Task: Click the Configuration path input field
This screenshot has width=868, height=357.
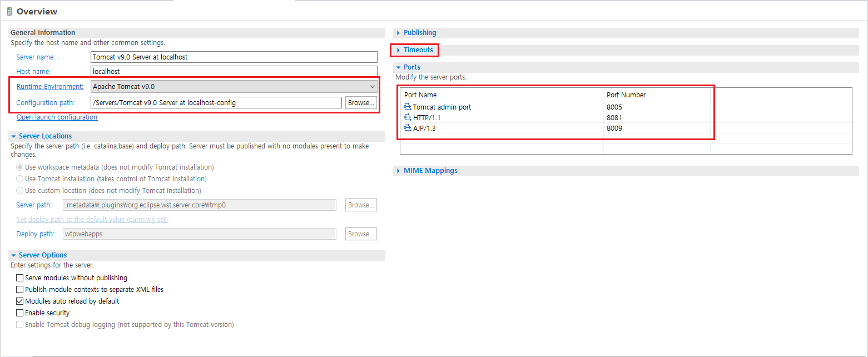Action: click(x=216, y=102)
